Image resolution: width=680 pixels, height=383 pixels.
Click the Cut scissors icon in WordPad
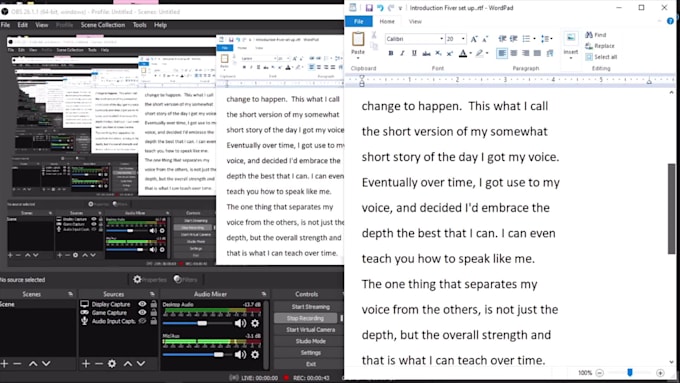(374, 35)
